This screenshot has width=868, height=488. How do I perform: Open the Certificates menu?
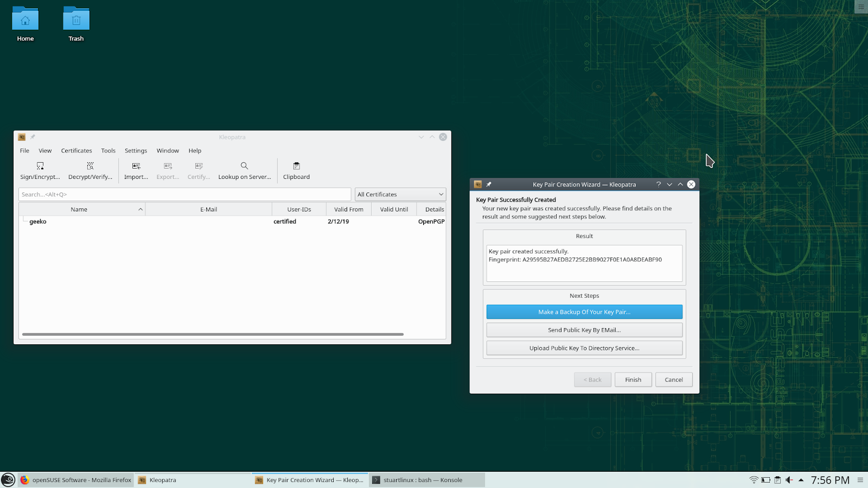click(x=76, y=151)
